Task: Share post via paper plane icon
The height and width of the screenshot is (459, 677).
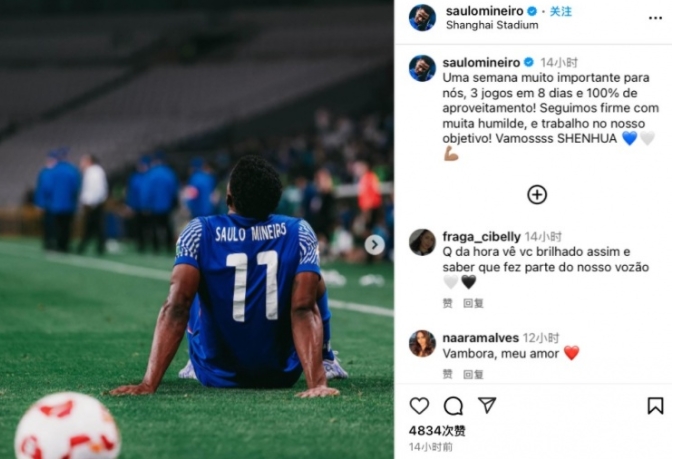Action: pos(487,405)
